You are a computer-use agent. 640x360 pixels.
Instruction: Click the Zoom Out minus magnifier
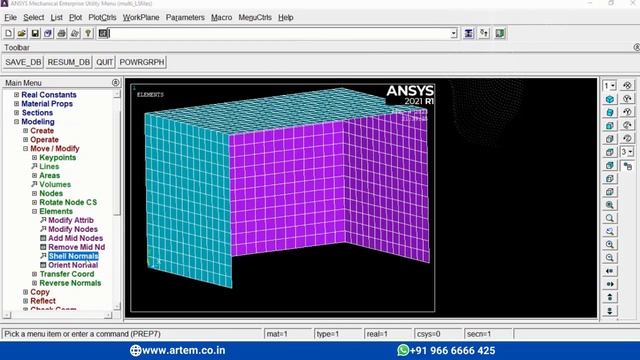(x=610, y=258)
